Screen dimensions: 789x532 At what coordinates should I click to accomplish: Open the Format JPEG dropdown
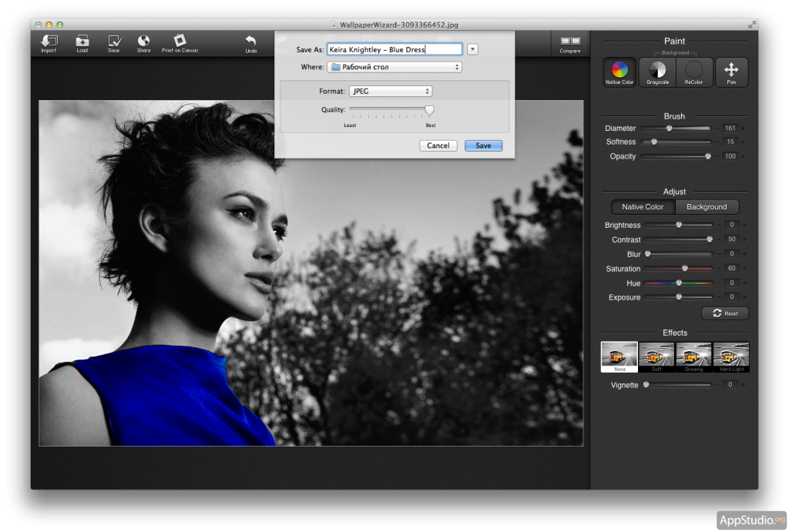[391, 91]
